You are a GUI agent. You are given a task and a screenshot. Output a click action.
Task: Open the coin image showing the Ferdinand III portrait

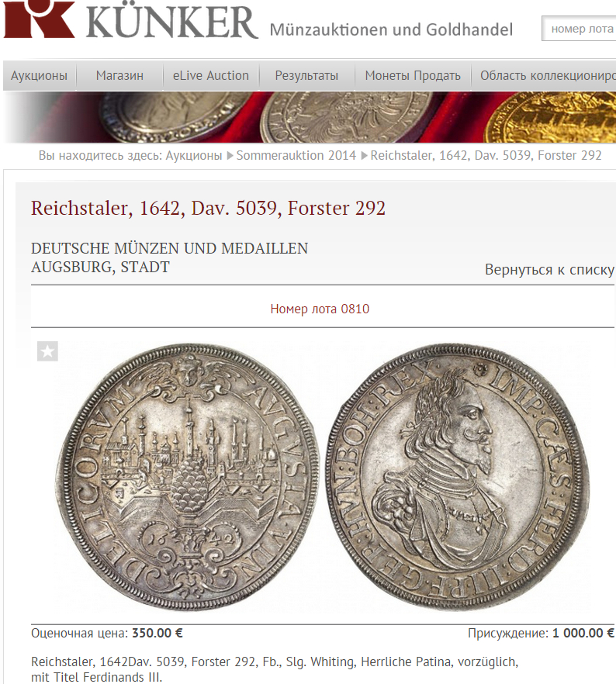click(x=458, y=477)
